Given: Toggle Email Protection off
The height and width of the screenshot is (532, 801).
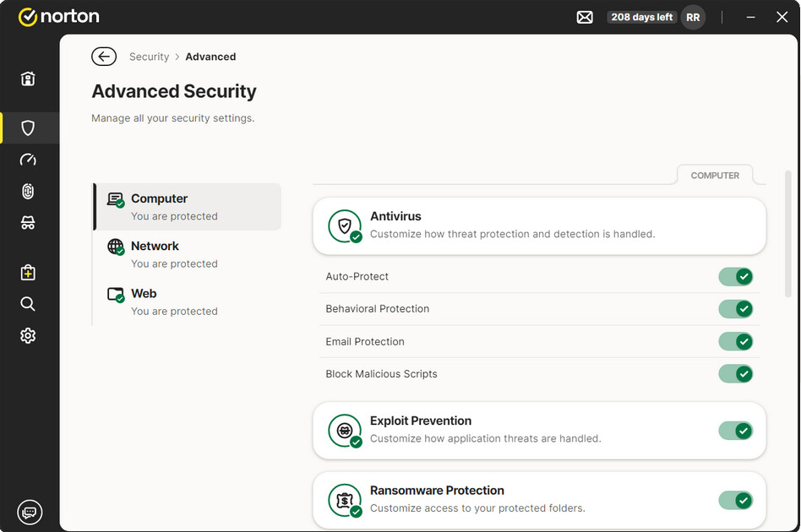Looking at the screenshot, I should [x=735, y=342].
